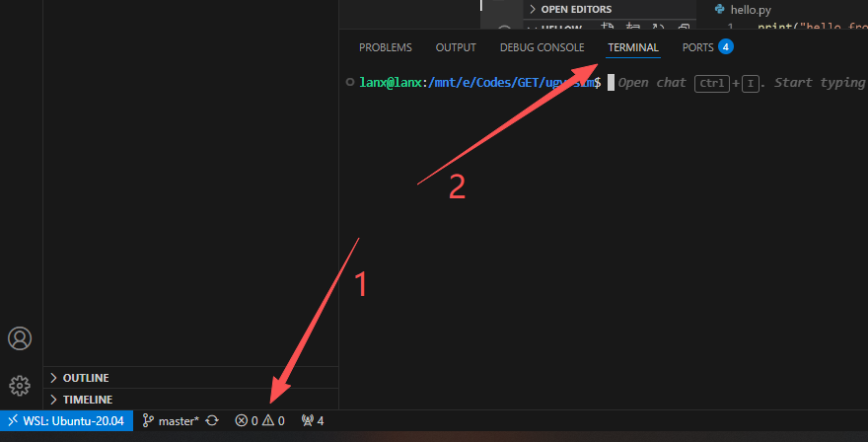868x442 pixels.
Task: Click the forwarded ports antenna icon
Action: click(307, 421)
